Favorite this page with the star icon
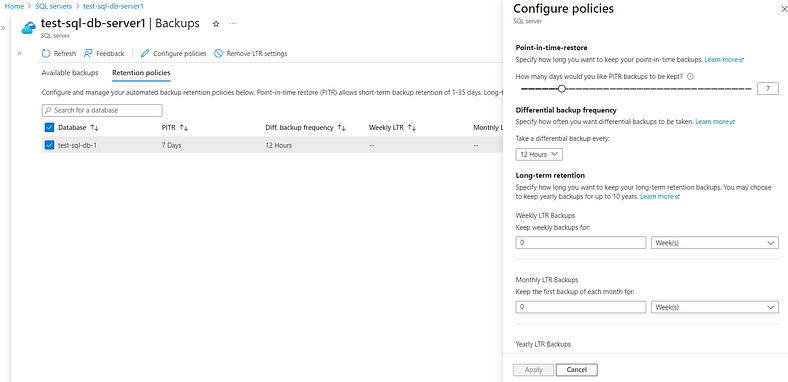This screenshot has width=788, height=382. tap(216, 24)
